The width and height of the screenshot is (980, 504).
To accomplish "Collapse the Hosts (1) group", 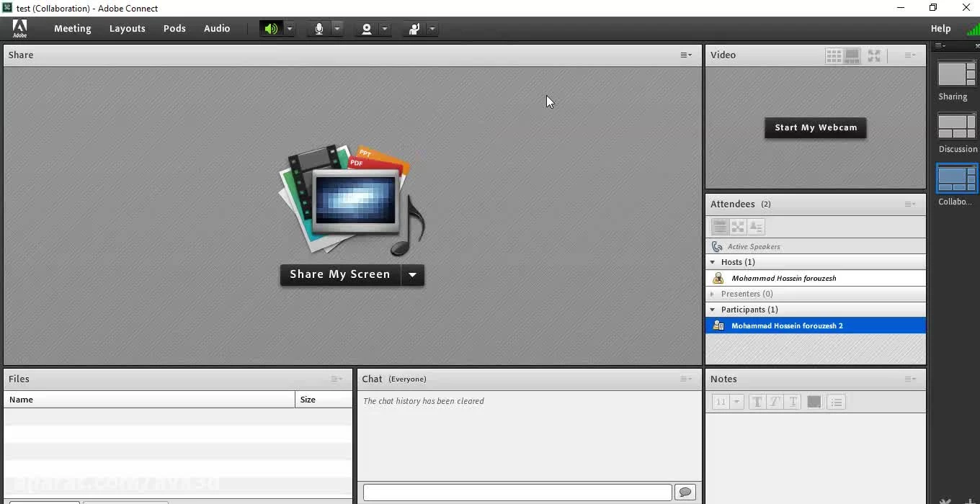I will tap(713, 262).
